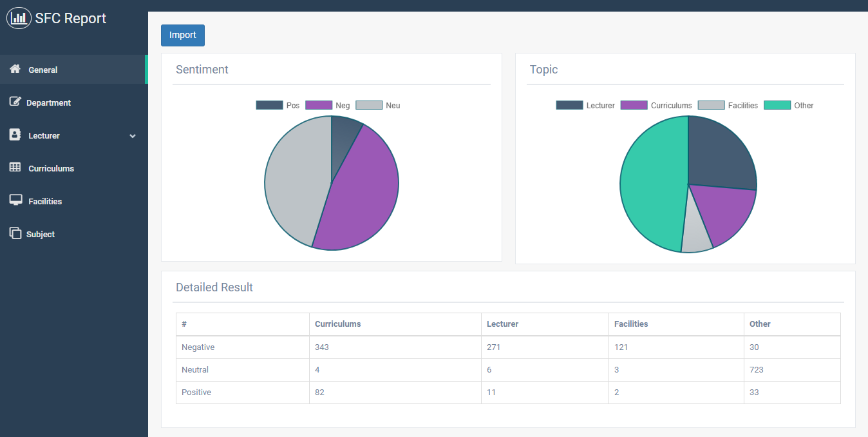
Task: Open the Lecturer menu item
Action: (74, 135)
